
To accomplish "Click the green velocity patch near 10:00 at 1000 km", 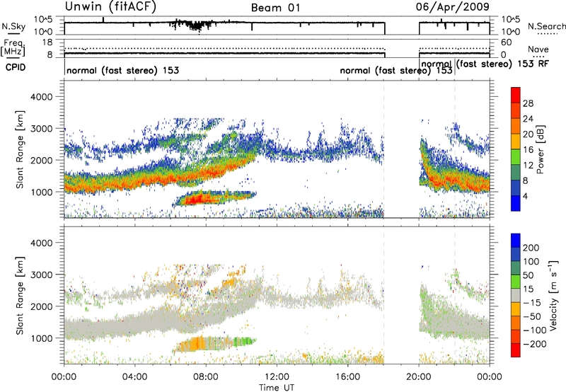I will click(245, 341).
